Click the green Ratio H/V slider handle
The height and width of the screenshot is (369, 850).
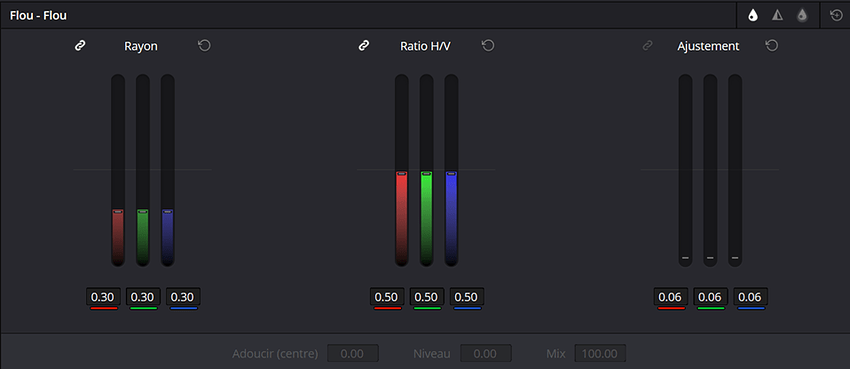(427, 173)
